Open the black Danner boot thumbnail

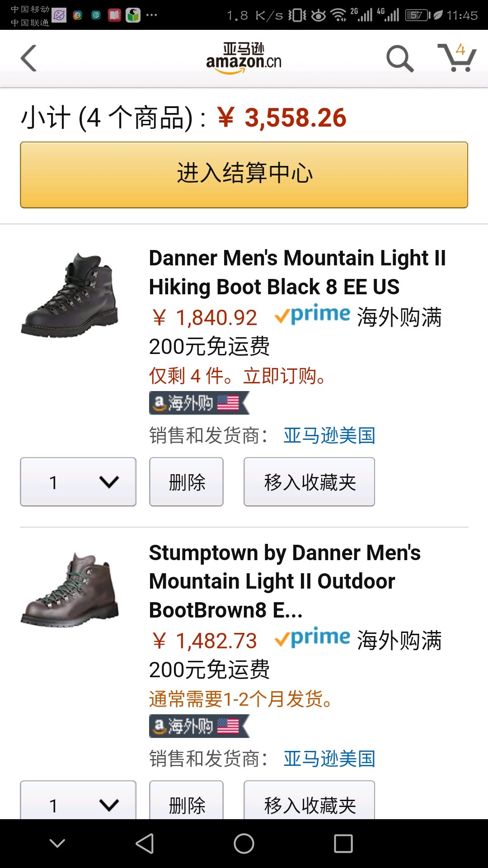pyautogui.click(x=70, y=295)
